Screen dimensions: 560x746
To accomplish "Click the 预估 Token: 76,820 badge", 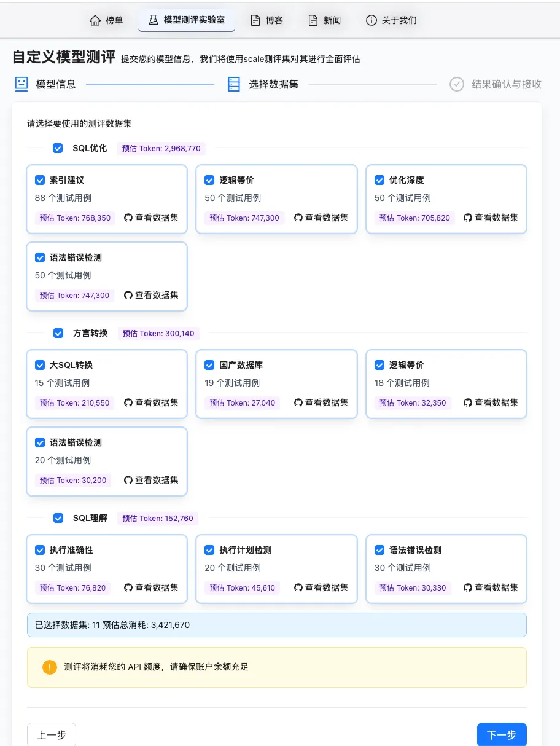I will point(73,587).
